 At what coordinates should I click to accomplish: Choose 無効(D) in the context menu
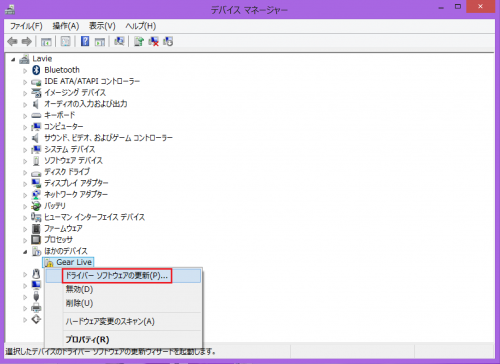[x=123, y=289]
